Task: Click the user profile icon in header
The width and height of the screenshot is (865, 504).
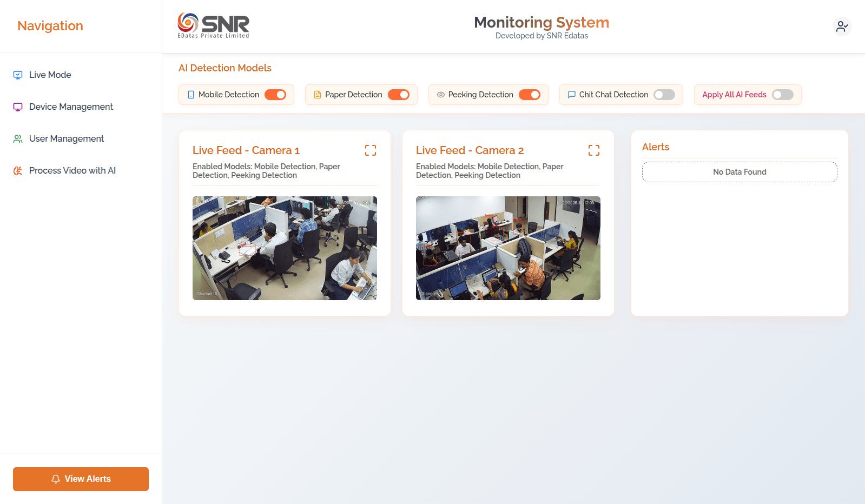Action: tap(842, 26)
